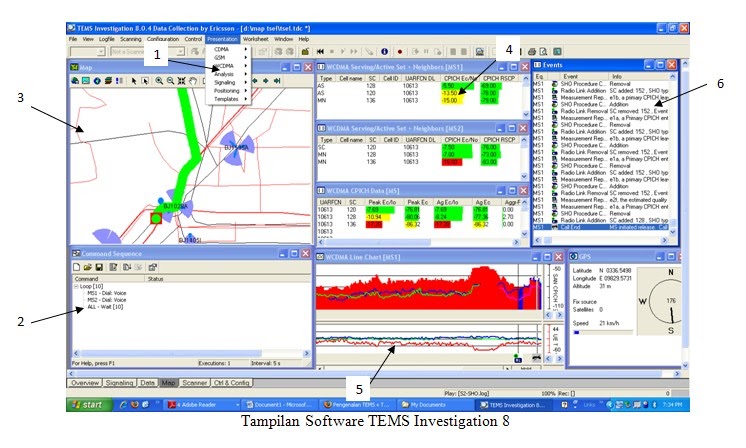
Task: Select 'MS2 - Dial: Voice' command
Action: (x=107, y=300)
